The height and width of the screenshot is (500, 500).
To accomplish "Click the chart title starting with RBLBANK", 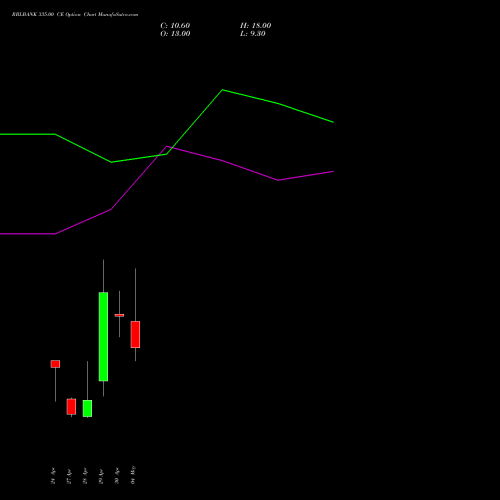I will coord(75,14).
